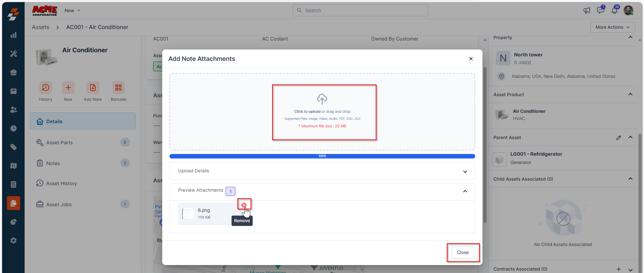
Task: Collapse the Asset Product section
Action: [x=630, y=94]
